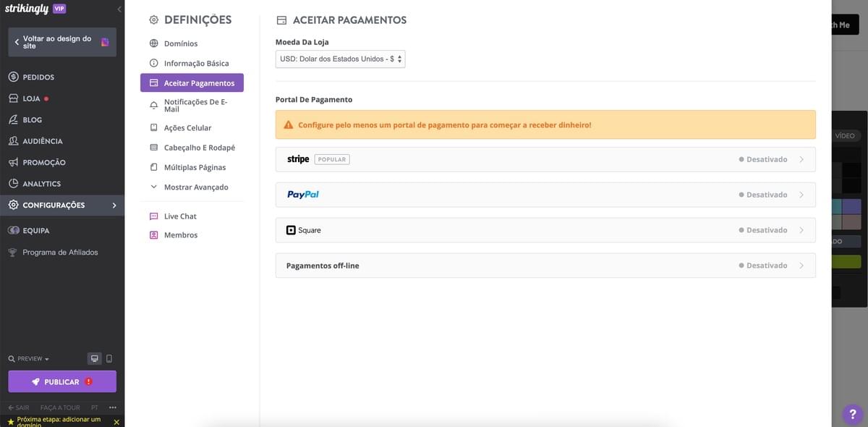Image resolution: width=868 pixels, height=427 pixels.
Task: Open the Domínios globe icon
Action: [153, 43]
